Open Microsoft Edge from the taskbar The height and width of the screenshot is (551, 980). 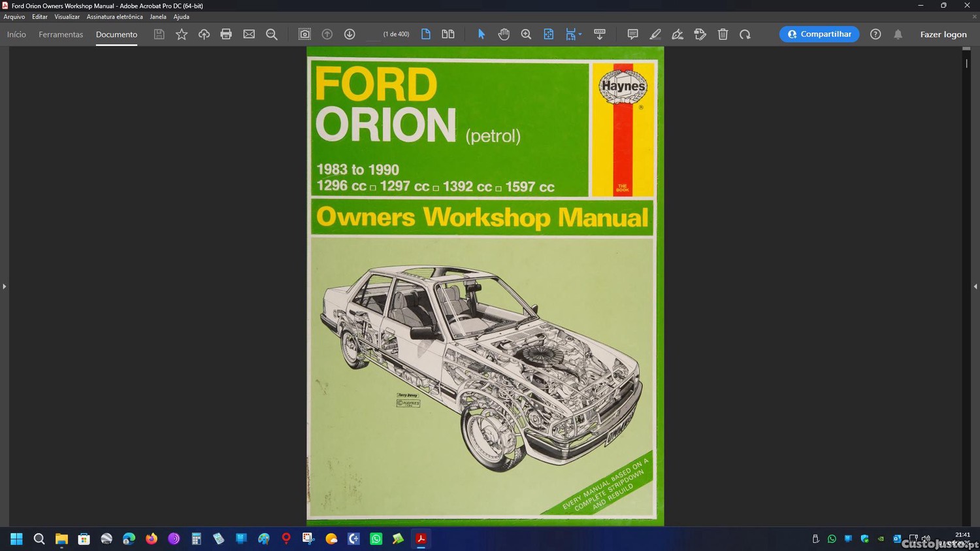[x=129, y=539]
